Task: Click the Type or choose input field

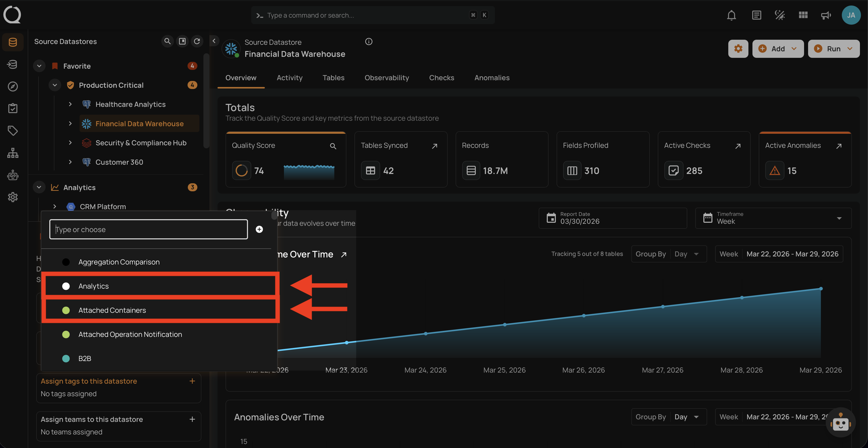Action: point(148,229)
